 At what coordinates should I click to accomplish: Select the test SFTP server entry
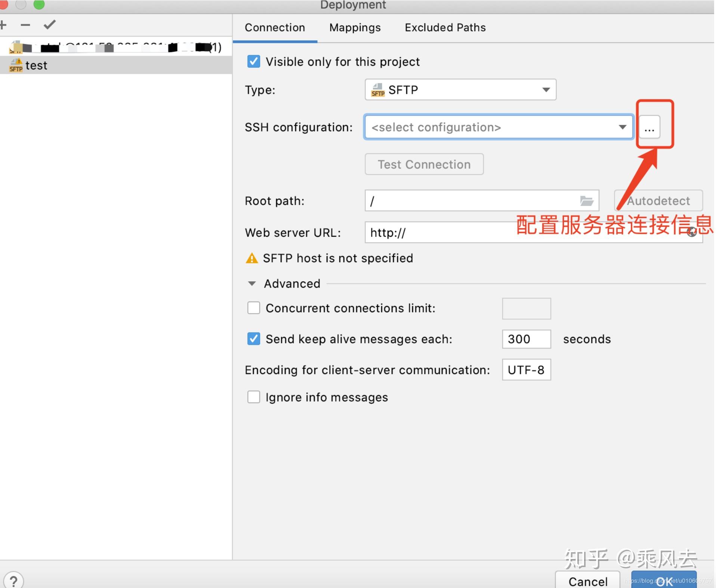pos(116,65)
